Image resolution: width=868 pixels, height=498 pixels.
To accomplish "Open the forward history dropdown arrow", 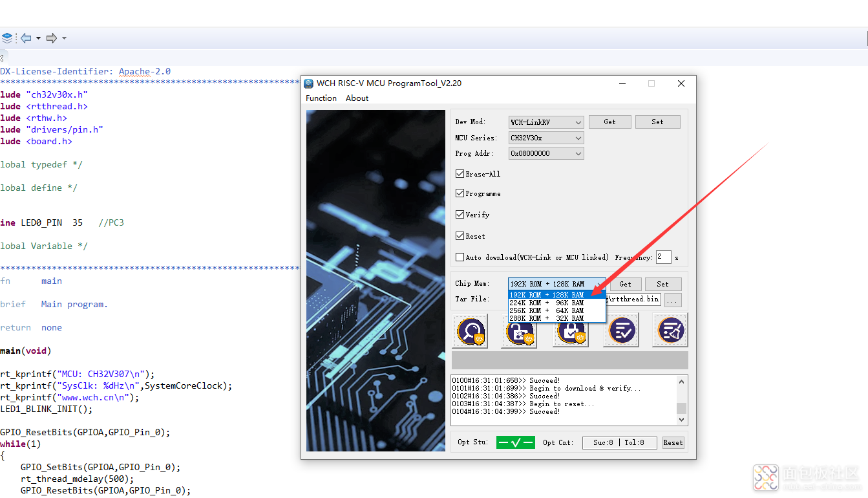I will tap(64, 38).
